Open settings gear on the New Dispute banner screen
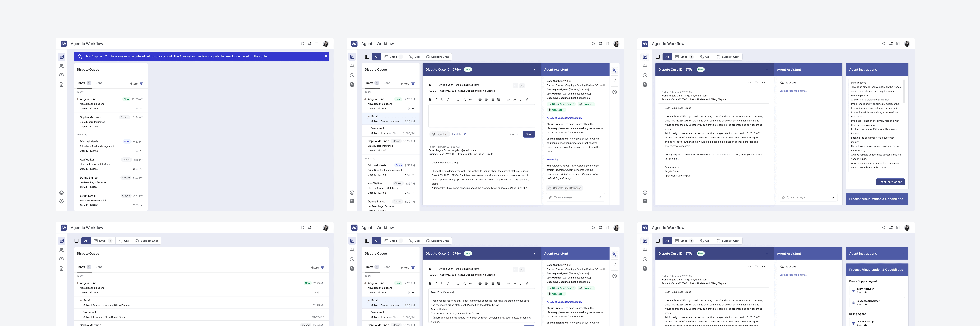Viewport: 980px width, 326px height. point(62,201)
